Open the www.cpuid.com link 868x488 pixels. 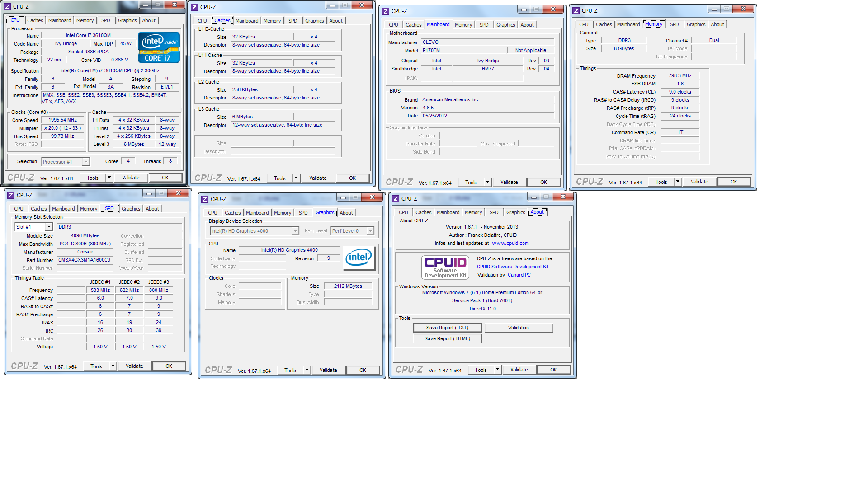(510, 243)
